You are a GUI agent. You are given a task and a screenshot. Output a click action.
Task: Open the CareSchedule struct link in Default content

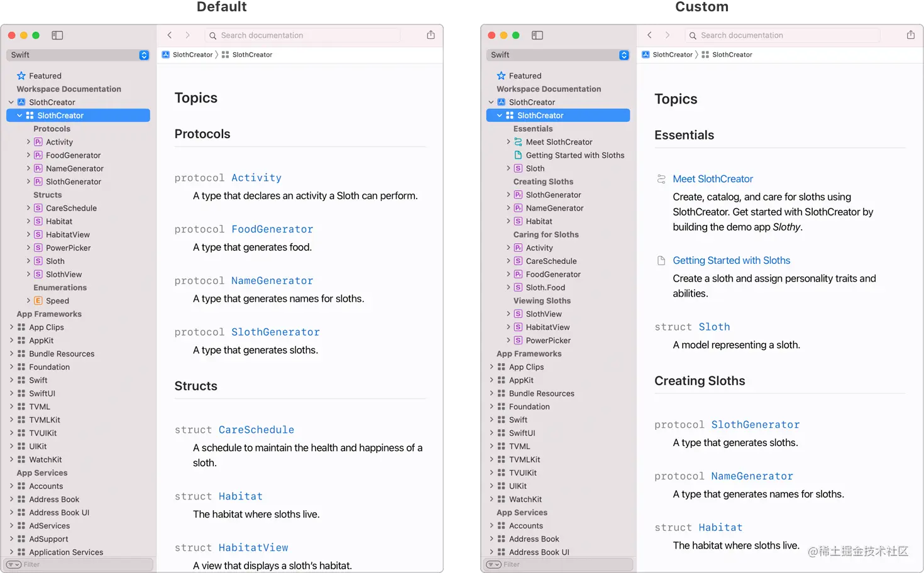(x=256, y=430)
